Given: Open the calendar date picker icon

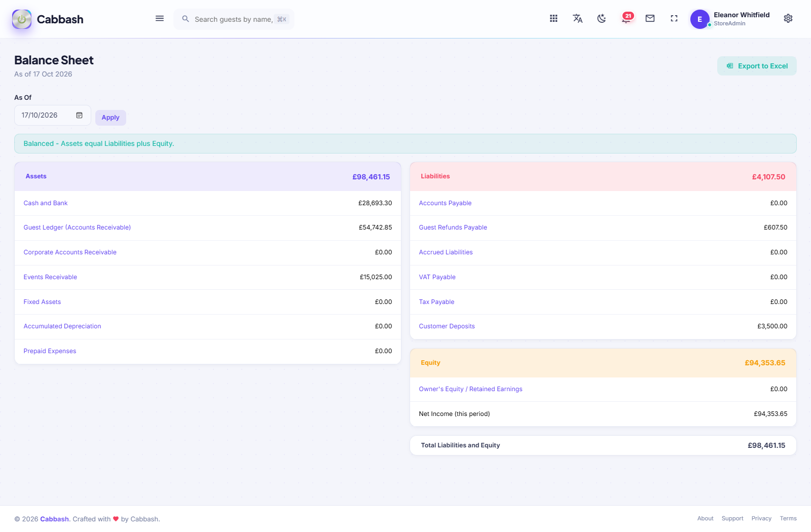Looking at the screenshot, I should 80,116.
